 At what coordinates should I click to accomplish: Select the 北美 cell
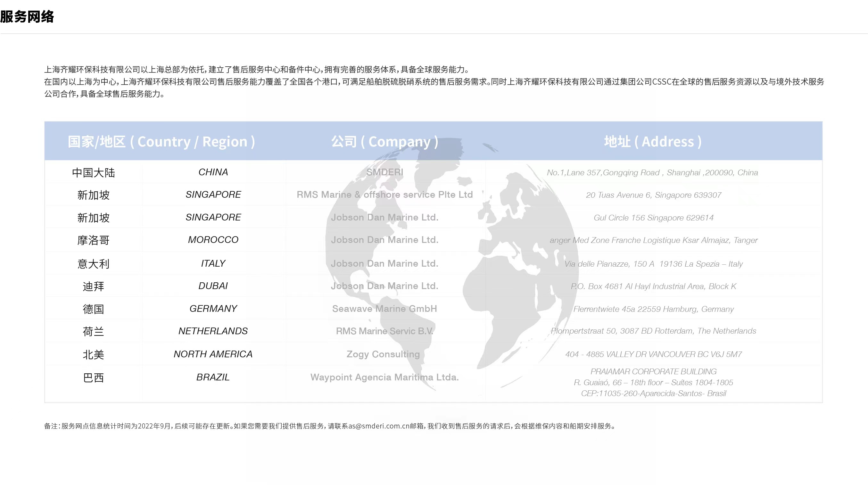(x=93, y=354)
